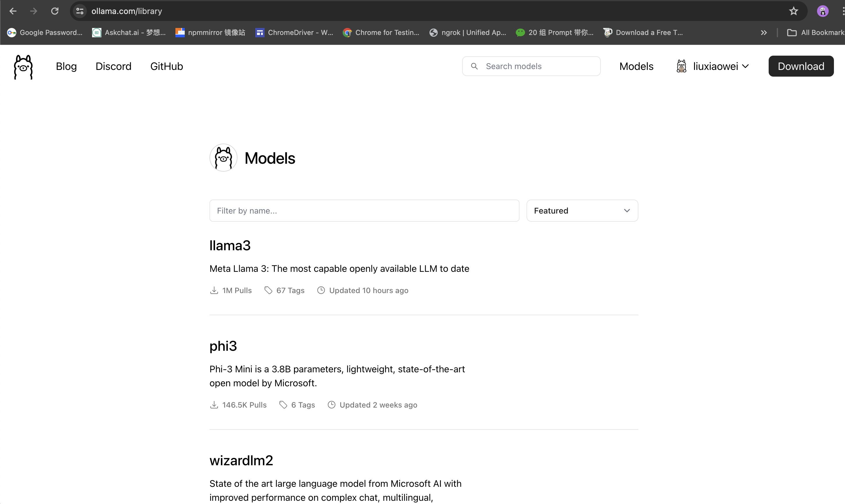Image resolution: width=845 pixels, height=504 pixels.
Task: Show hidden bookmarks with the double chevron
Action: [x=764, y=33]
